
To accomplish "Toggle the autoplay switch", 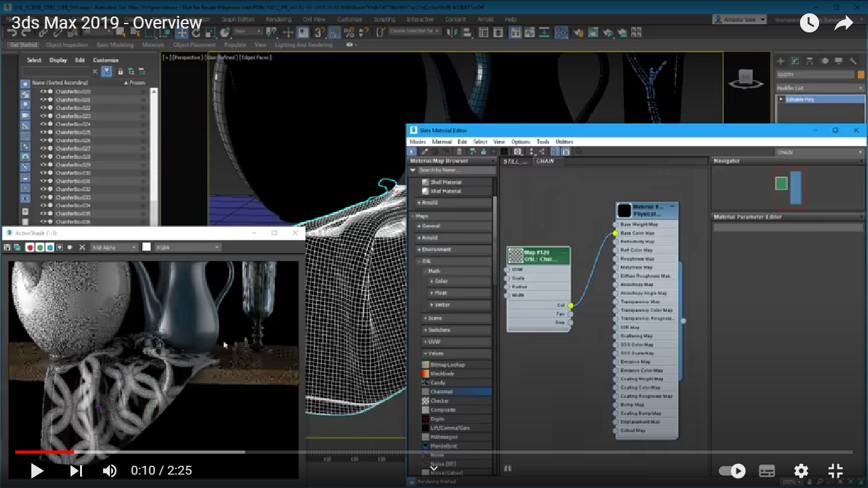I will coord(731,471).
